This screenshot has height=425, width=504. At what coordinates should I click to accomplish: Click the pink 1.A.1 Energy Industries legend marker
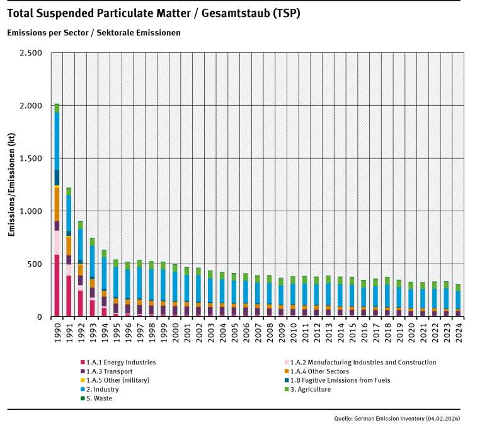tap(82, 363)
